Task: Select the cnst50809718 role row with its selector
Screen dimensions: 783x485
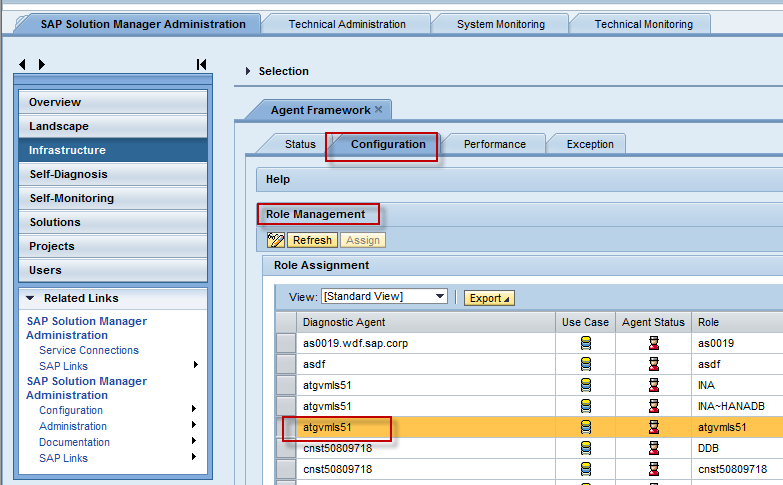Action: pyautogui.click(x=286, y=469)
